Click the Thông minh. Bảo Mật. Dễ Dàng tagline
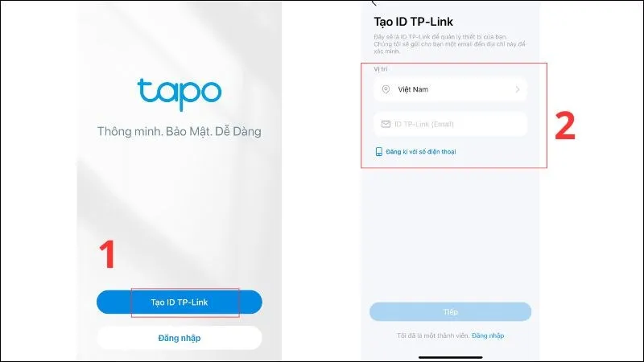 [179, 131]
